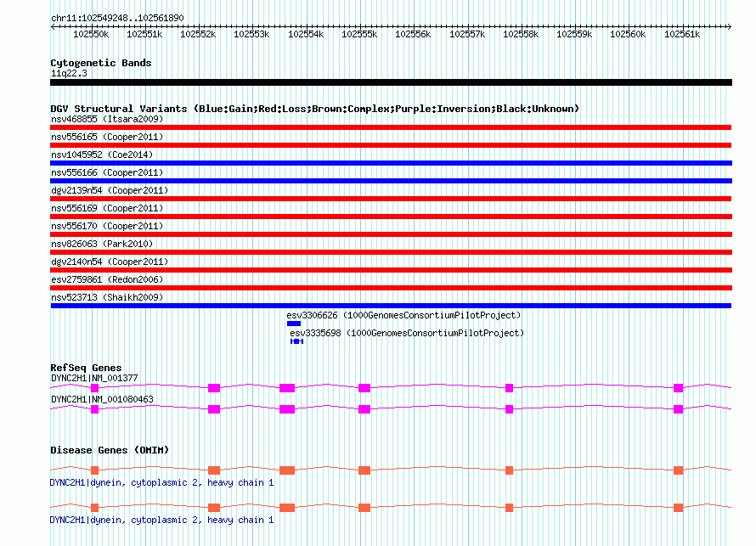Click NM_001377 magenta exon nearest 102555k
The image size is (756, 546).
click(364, 388)
